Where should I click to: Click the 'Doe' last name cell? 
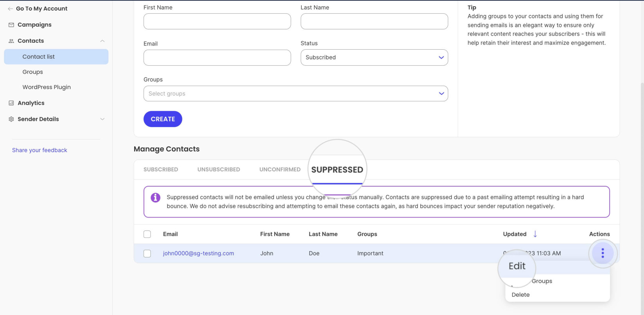point(314,253)
